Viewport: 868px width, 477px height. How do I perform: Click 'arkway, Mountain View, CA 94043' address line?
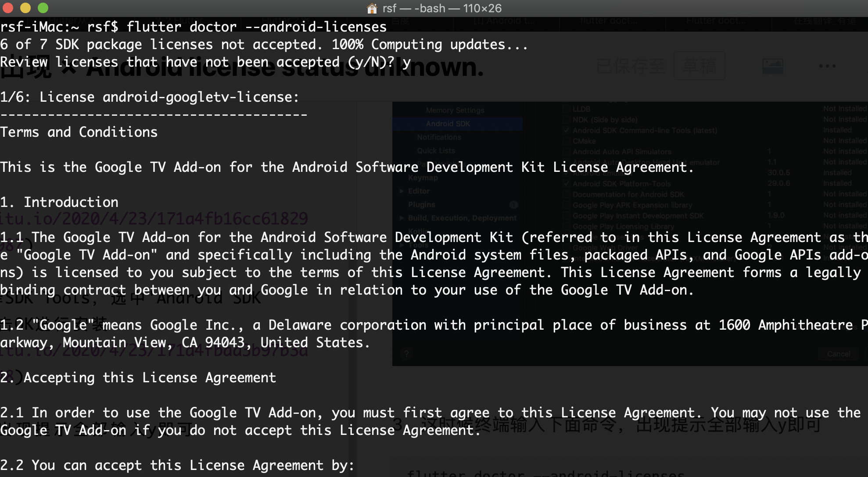[185, 342]
